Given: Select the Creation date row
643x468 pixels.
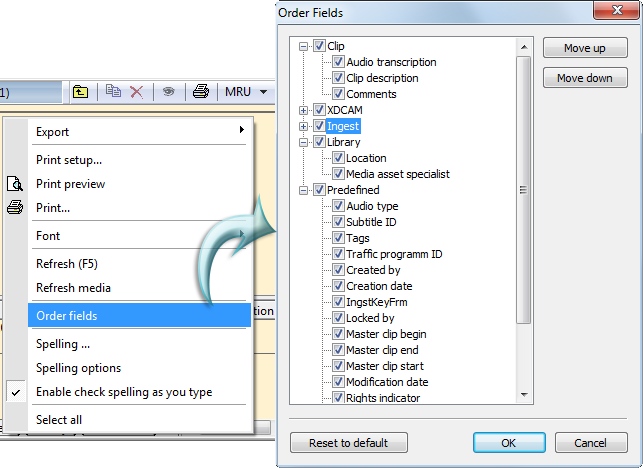Looking at the screenshot, I should point(379,286).
